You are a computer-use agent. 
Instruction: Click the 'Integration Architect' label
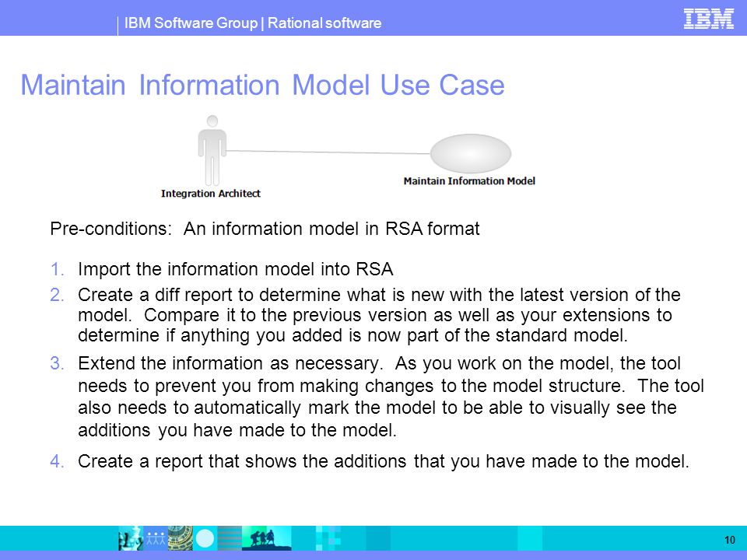click(x=211, y=194)
